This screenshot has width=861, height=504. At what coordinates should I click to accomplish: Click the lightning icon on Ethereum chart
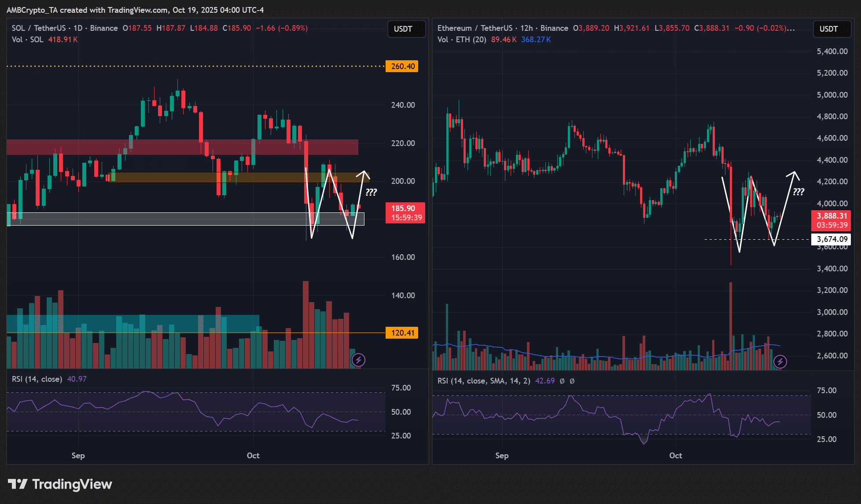(780, 362)
